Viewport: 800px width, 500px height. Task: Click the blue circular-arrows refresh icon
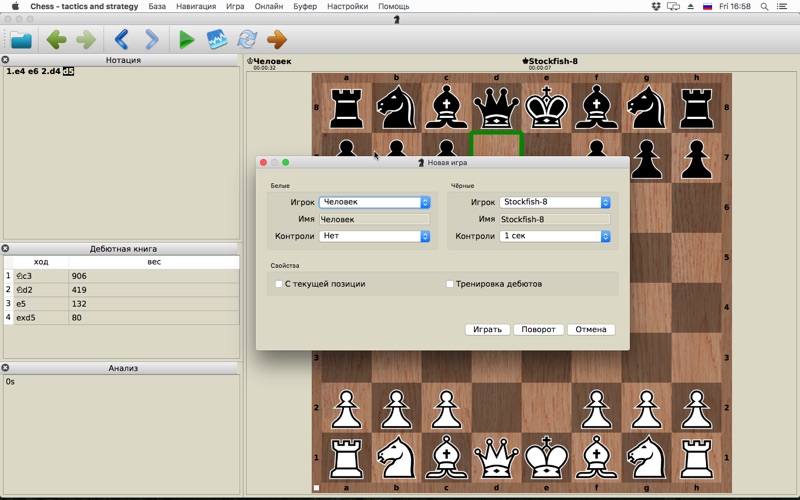click(x=247, y=40)
